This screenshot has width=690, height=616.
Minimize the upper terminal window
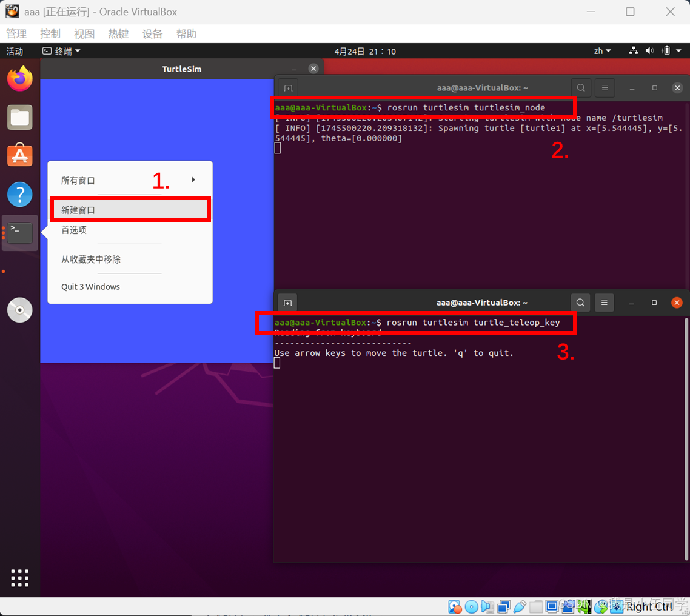point(632,88)
